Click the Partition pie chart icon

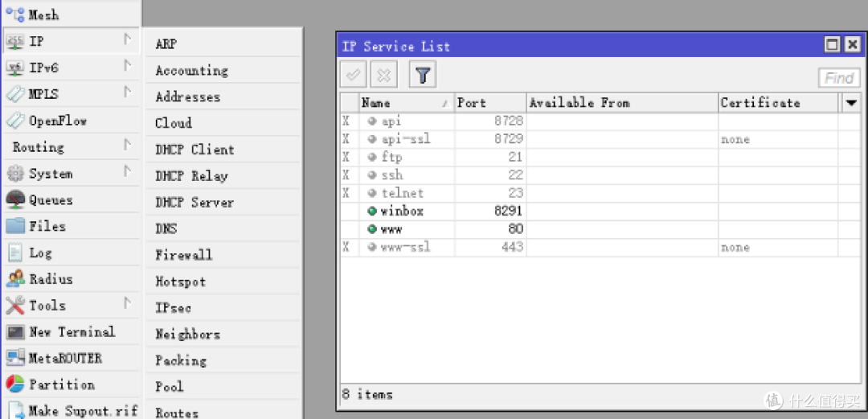tap(15, 384)
